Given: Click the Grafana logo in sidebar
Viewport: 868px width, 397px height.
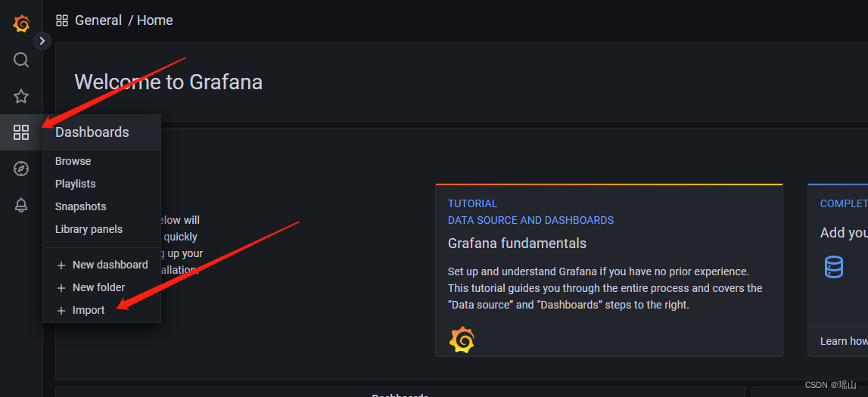Looking at the screenshot, I should tap(21, 23).
